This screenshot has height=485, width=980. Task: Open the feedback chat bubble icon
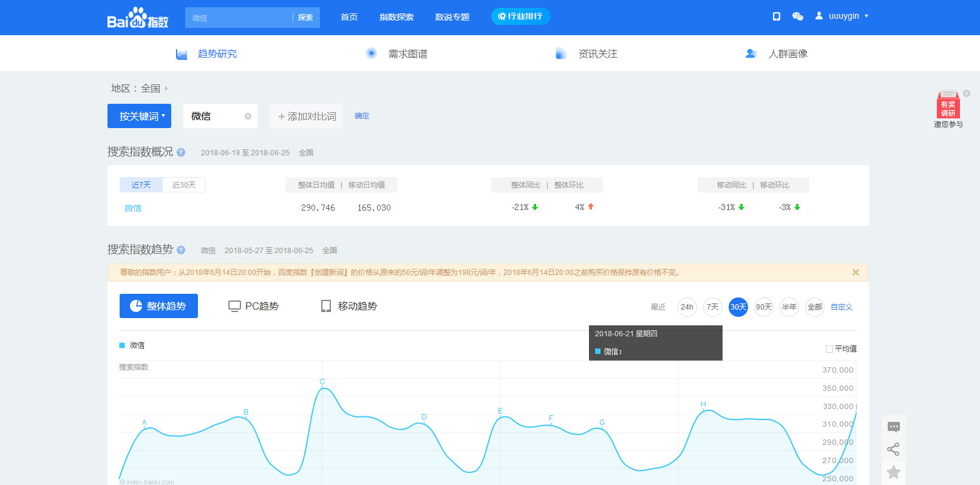coord(894,427)
